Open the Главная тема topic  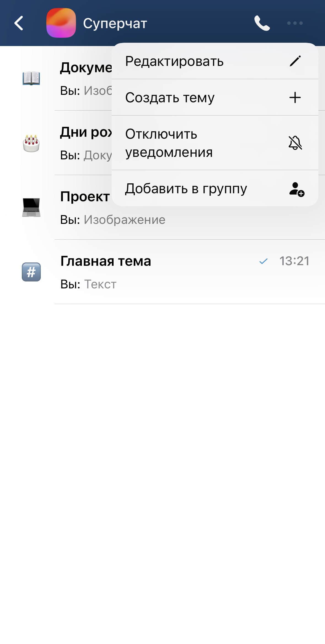tap(106, 261)
